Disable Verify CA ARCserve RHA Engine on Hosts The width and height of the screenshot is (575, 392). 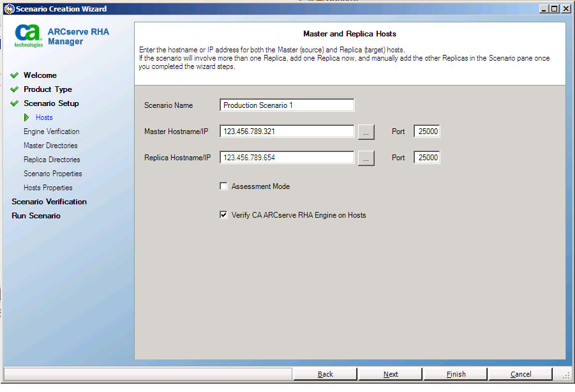(223, 215)
